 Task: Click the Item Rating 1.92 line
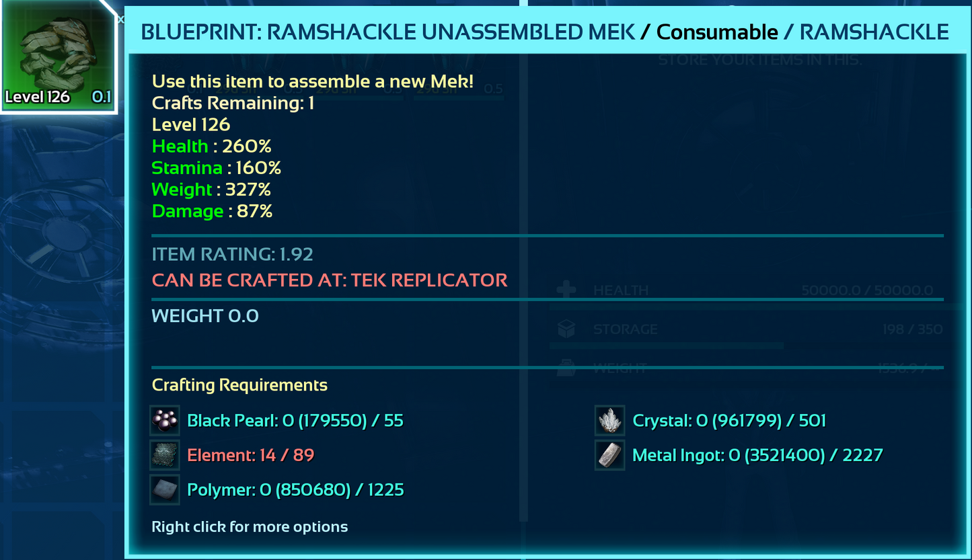pos(232,254)
